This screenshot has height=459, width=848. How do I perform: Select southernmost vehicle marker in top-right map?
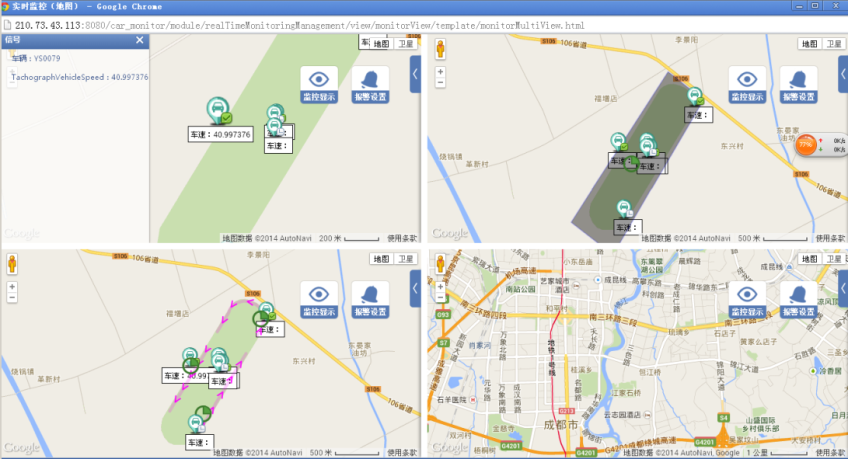(624, 209)
